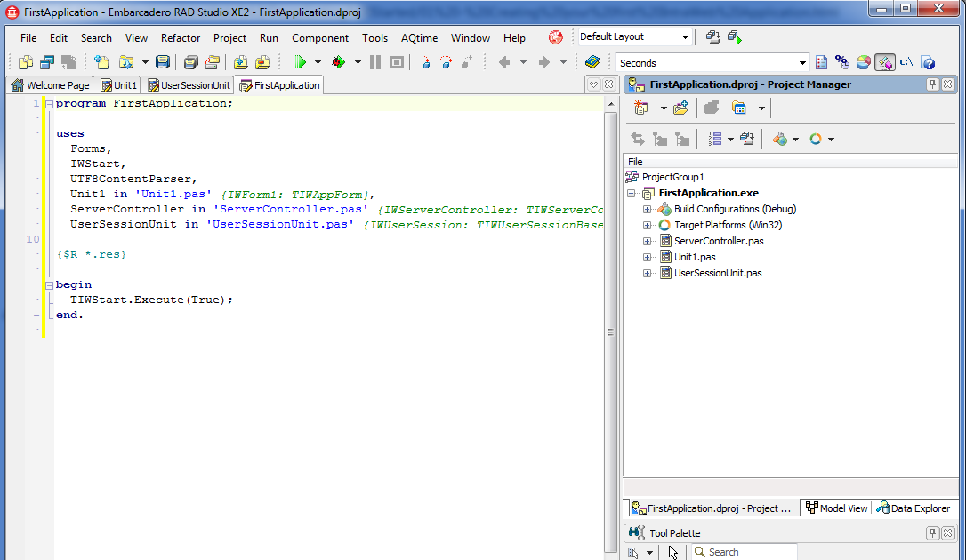
Task: Expand the UserSessionUnit.pas tree node
Action: [x=647, y=273]
